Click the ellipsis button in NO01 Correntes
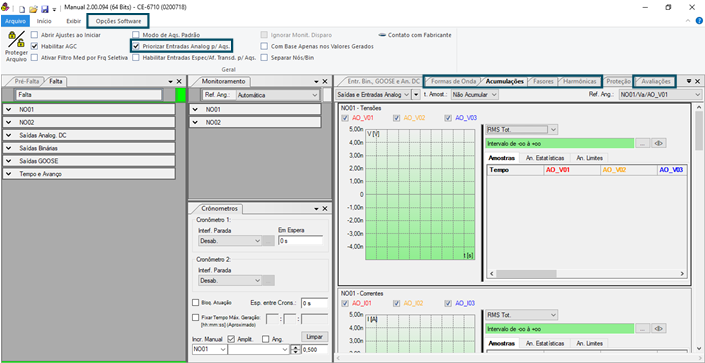The image size is (705, 363). point(643,329)
